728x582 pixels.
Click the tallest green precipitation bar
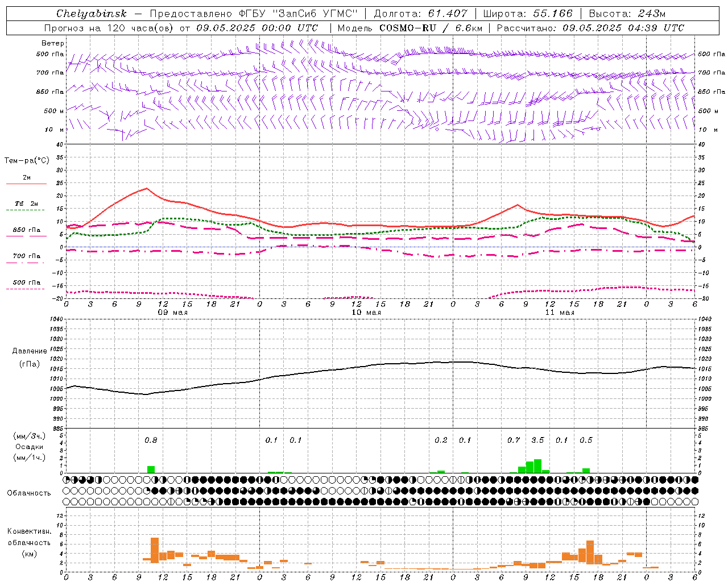tap(537, 466)
